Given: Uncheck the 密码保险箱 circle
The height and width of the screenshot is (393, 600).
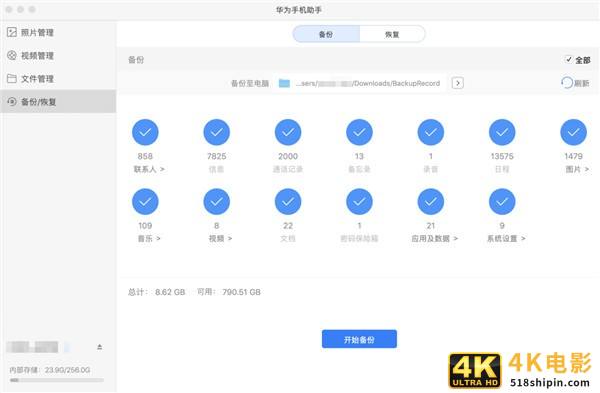Looking at the screenshot, I should (359, 202).
